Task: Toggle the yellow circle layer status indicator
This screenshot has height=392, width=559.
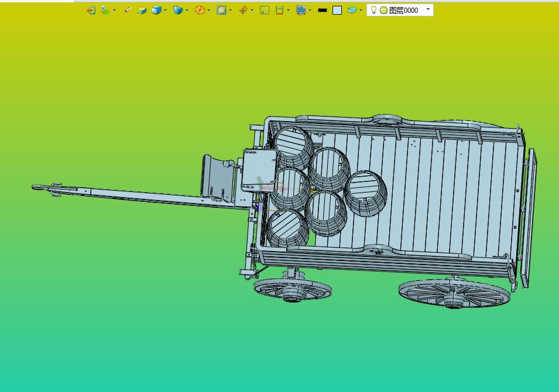Action: 383,11
